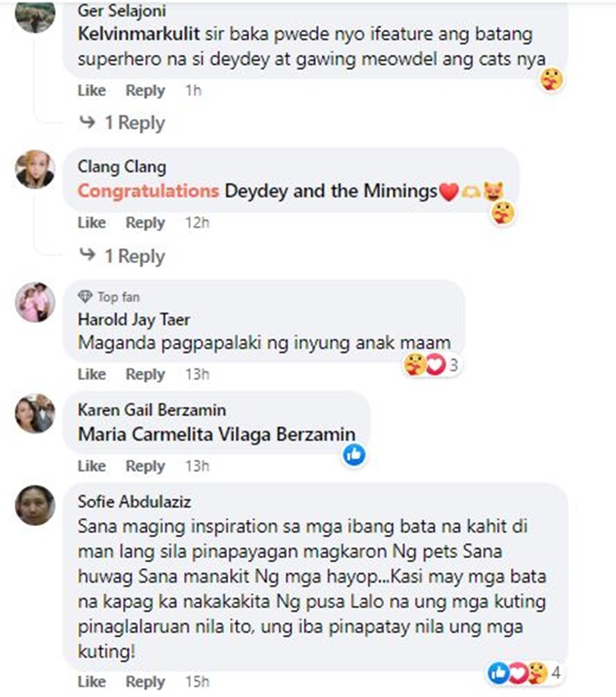
Task: Expand 1 Reply under Clang Clang's comment
Action: 135,256
